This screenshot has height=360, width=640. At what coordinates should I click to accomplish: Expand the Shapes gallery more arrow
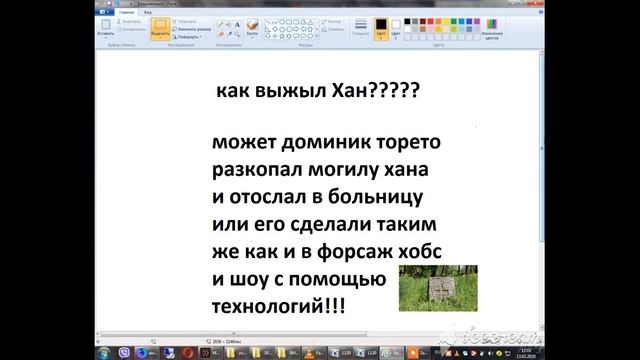[317, 36]
